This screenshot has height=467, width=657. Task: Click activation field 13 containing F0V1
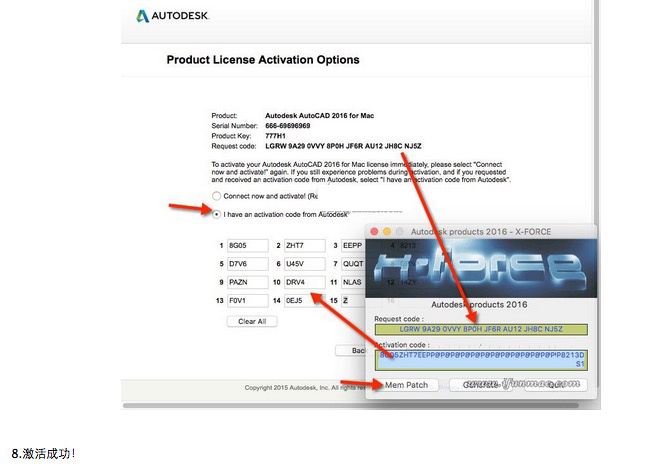pyautogui.click(x=248, y=301)
